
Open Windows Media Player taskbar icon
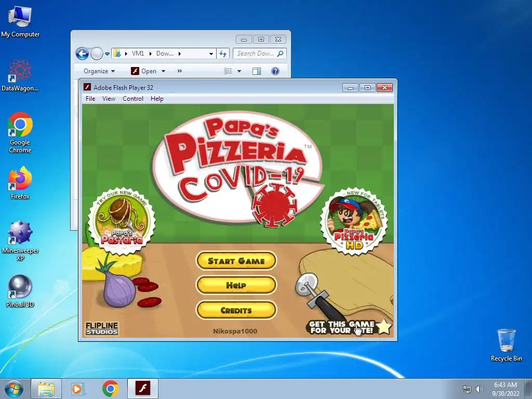click(x=78, y=389)
